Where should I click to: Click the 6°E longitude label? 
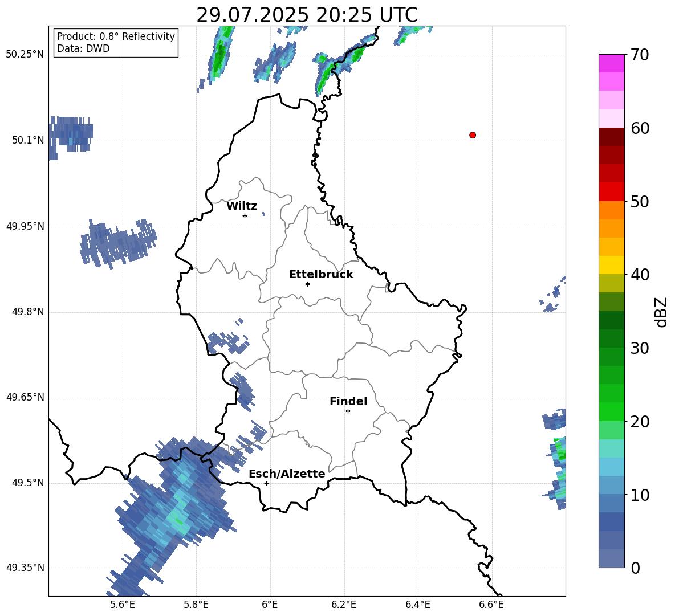(270, 605)
